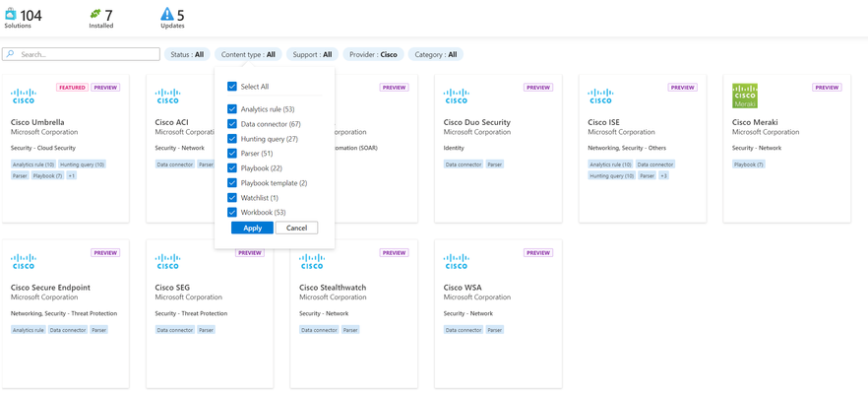The height and width of the screenshot is (394, 868).
Task: Click the Cisco Duo Security logo
Action: coord(457,96)
